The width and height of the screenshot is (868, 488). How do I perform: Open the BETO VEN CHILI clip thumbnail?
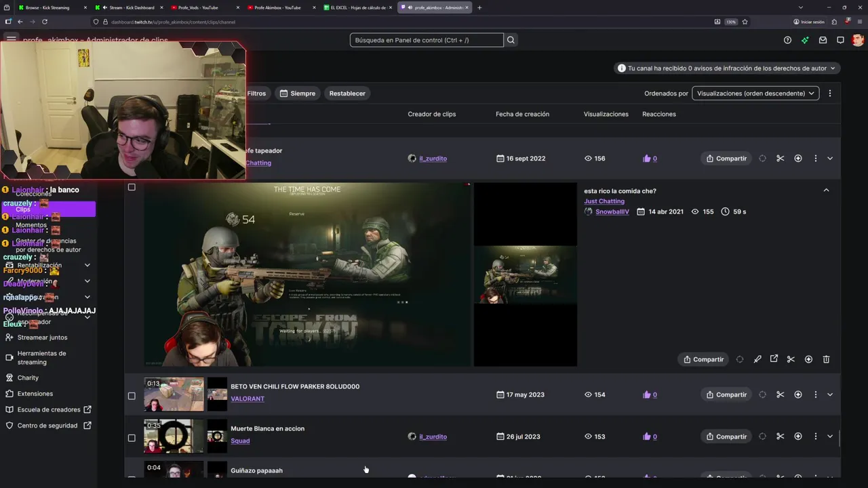tap(174, 394)
